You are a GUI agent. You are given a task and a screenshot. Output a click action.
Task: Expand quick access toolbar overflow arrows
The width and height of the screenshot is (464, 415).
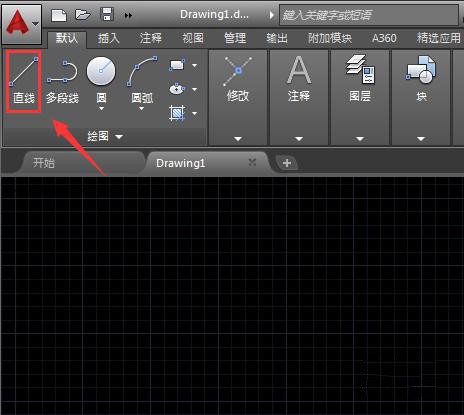(128, 15)
